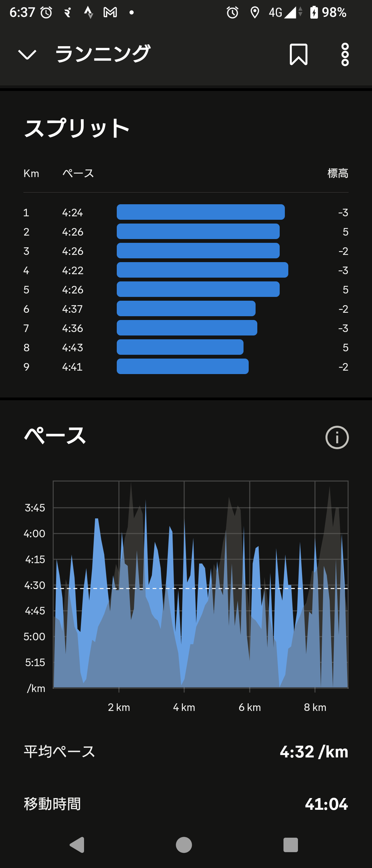
Task: Select the km 4 split bar at 4:22
Action: coord(202,270)
